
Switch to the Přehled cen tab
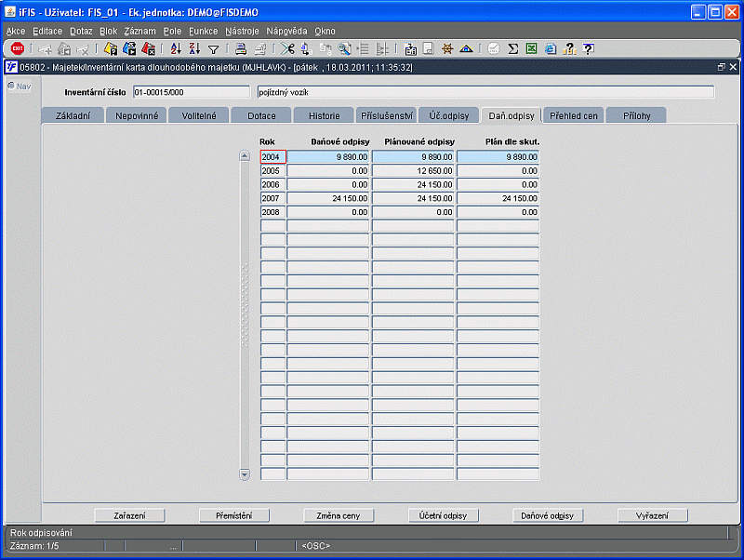(x=574, y=115)
